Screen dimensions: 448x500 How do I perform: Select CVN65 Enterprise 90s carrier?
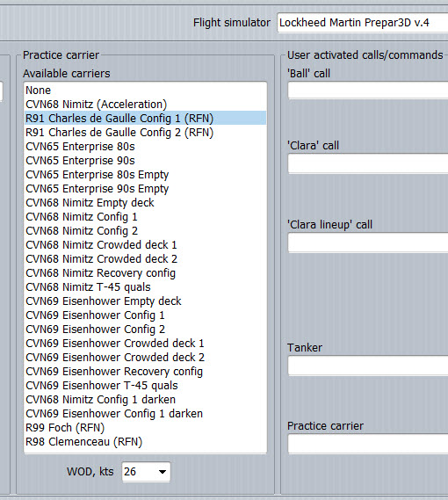click(146, 161)
